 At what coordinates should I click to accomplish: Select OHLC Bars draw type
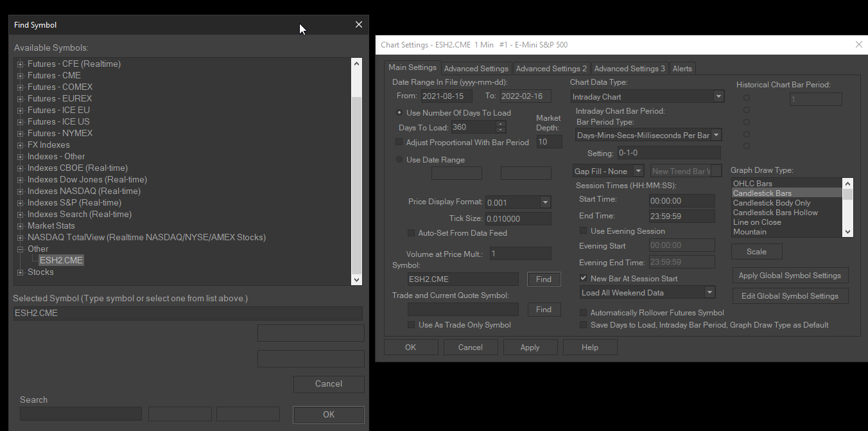[787, 184]
